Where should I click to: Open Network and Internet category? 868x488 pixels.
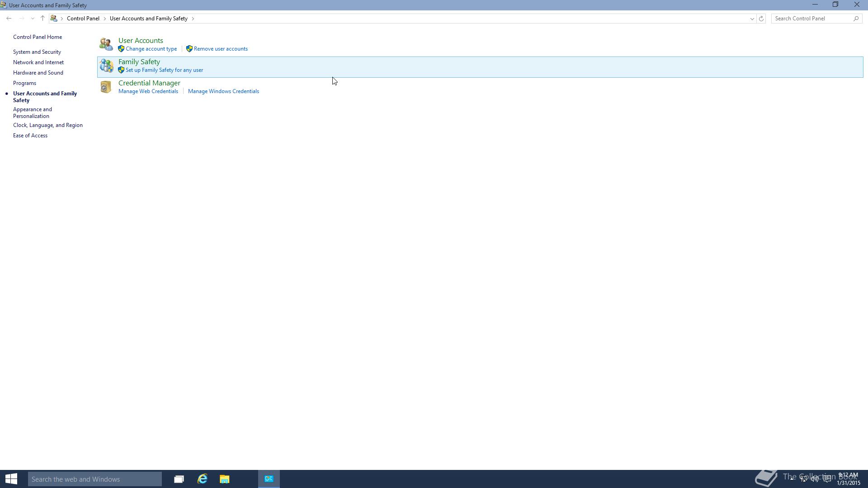tap(38, 62)
